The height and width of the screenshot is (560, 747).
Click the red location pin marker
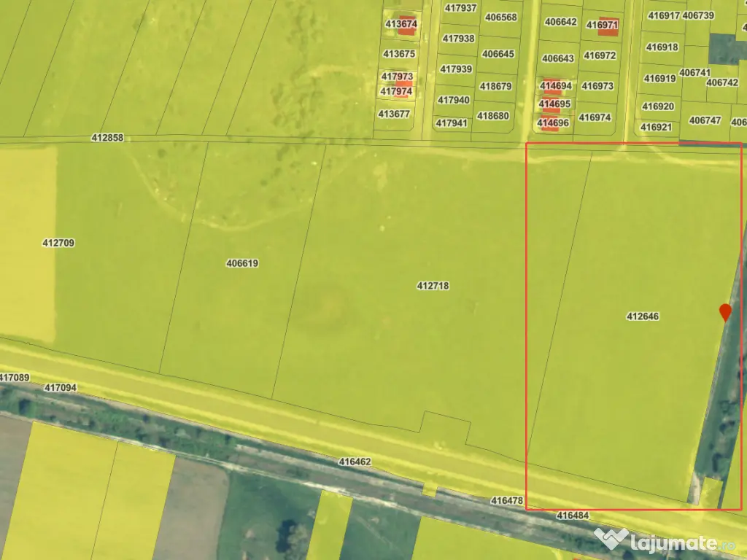tap(724, 312)
